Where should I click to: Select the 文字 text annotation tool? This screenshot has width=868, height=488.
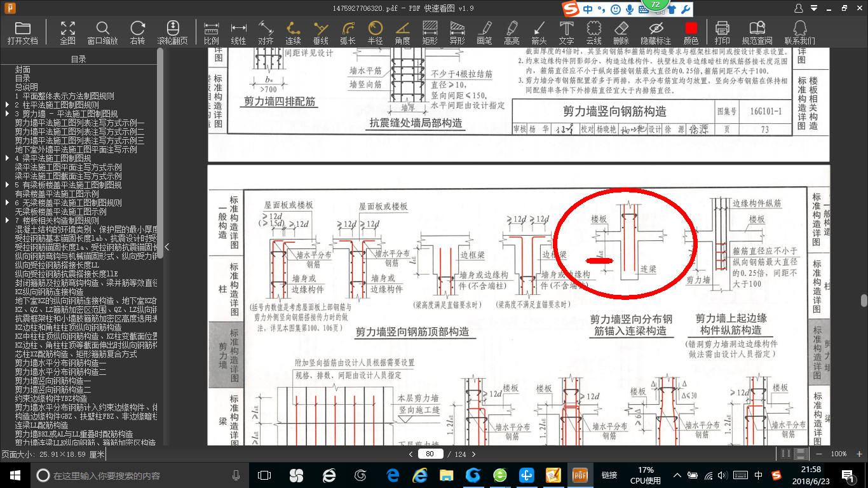[566, 32]
